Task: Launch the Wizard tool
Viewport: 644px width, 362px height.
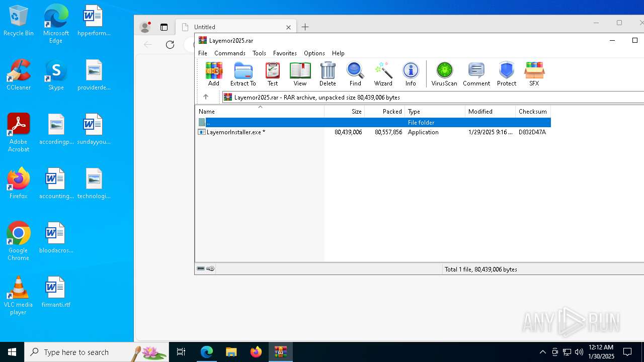Action: click(x=383, y=74)
